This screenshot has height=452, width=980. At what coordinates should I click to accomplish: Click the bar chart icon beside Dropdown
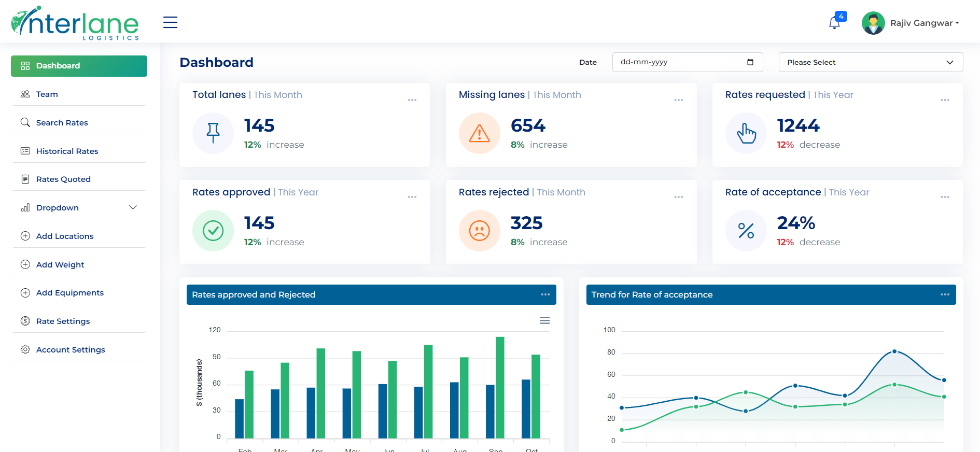pyautogui.click(x=25, y=207)
